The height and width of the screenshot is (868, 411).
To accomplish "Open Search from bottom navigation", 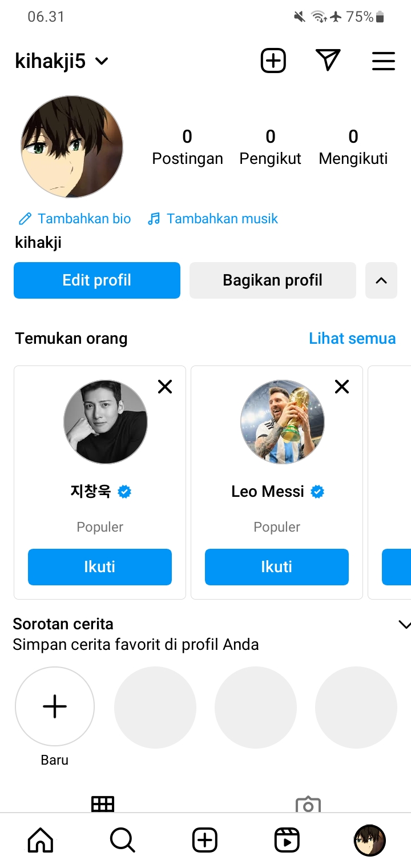I will (x=122, y=840).
